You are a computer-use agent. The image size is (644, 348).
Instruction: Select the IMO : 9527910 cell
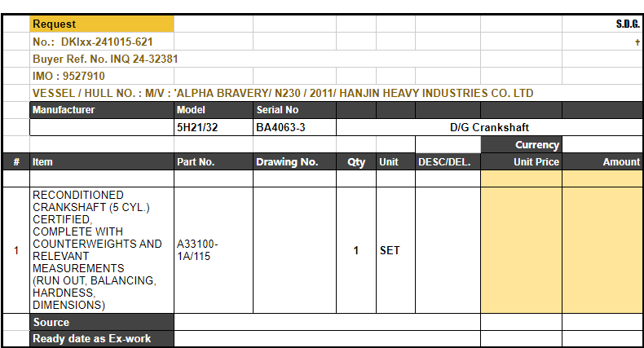coord(68,76)
